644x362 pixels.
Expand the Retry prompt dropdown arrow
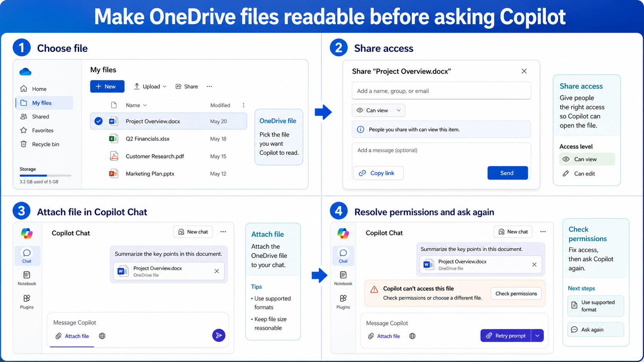pos(537,335)
